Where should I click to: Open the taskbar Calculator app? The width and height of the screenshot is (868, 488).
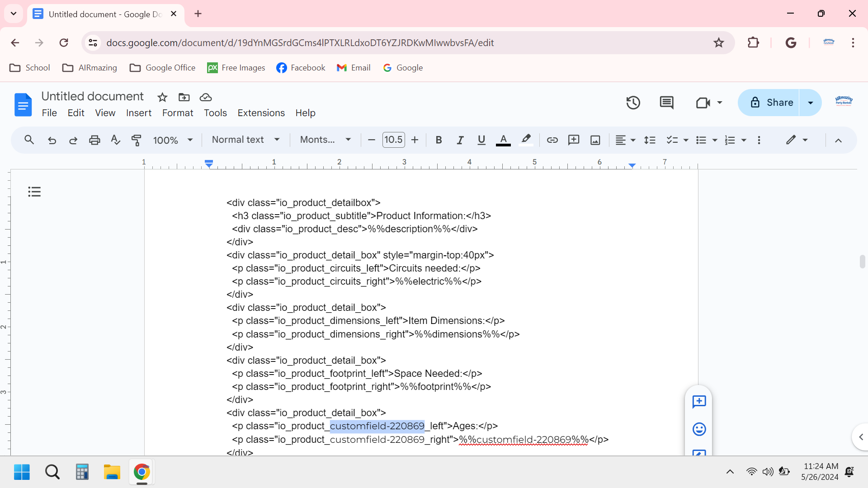82,472
